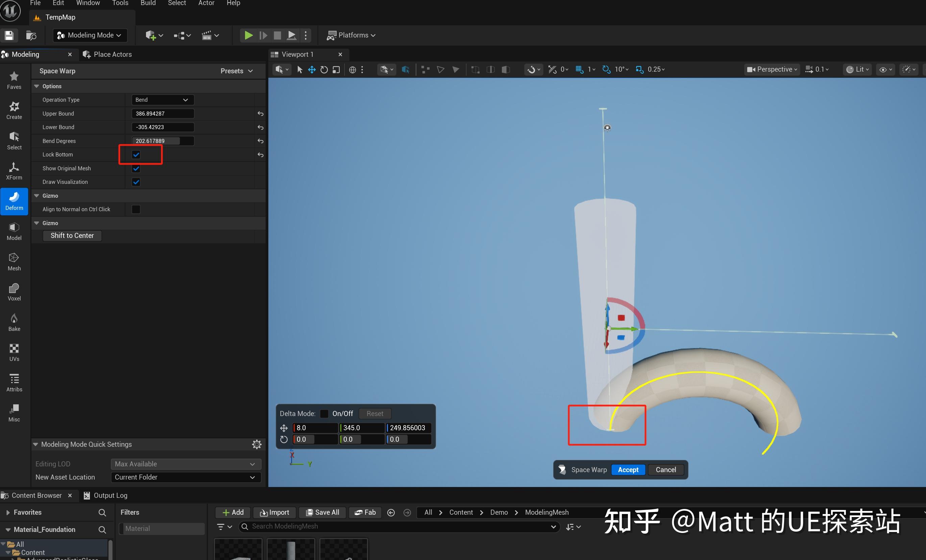This screenshot has width=926, height=560.
Task: Open the Perspective view mode dropdown
Action: click(771, 69)
